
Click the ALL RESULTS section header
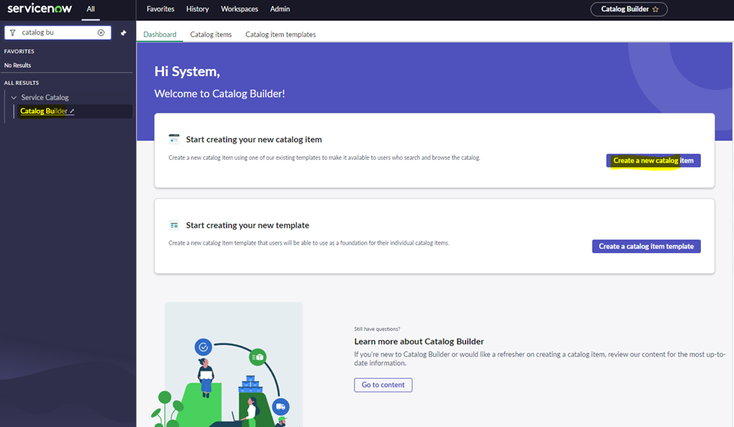[x=22, y=83]
